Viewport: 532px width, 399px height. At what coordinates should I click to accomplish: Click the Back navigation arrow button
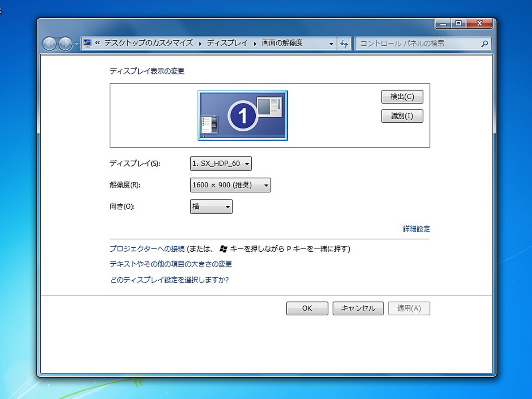click(50, 43)
